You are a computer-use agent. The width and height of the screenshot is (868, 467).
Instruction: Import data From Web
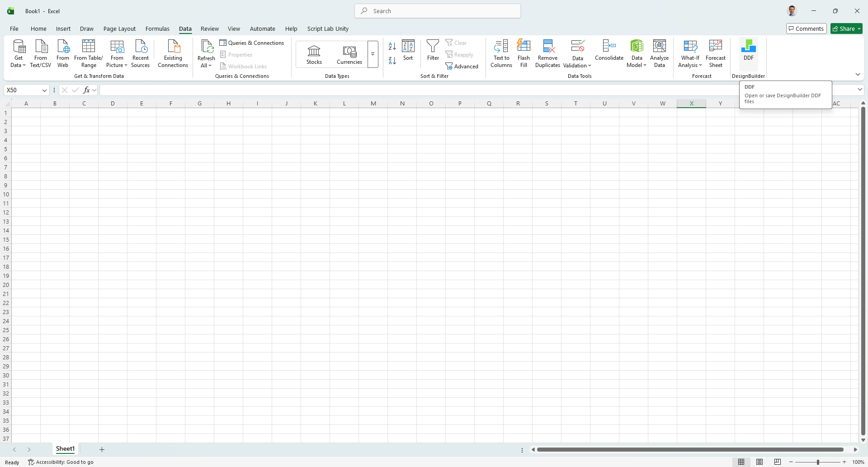(x=63, y=53)
